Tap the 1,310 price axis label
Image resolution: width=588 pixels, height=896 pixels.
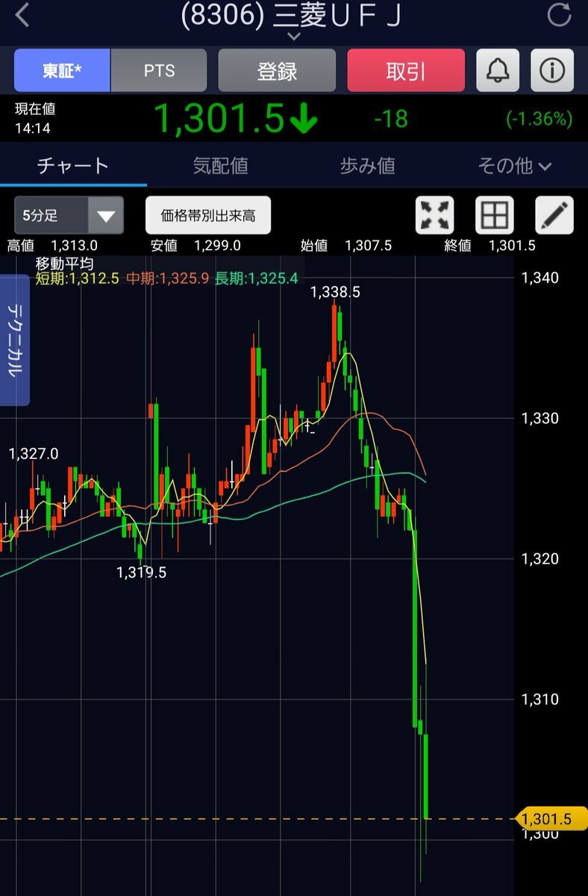click(539, 699)
